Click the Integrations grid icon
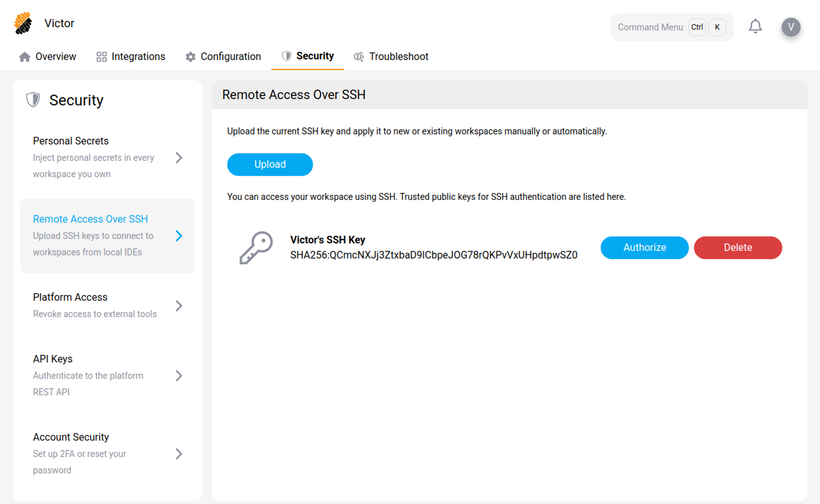Viewport: 820px width, 504px height. (102, 56)
